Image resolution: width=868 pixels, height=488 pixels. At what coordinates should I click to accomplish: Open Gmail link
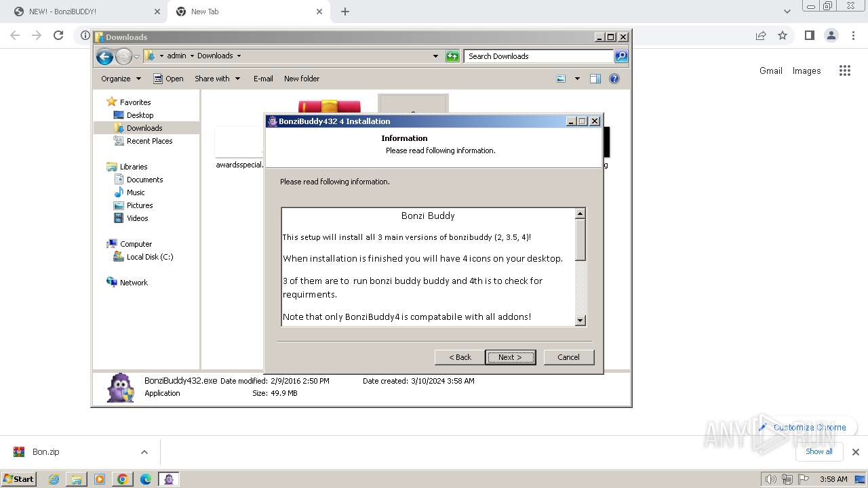pyautogui.click(x=770, y=70)
